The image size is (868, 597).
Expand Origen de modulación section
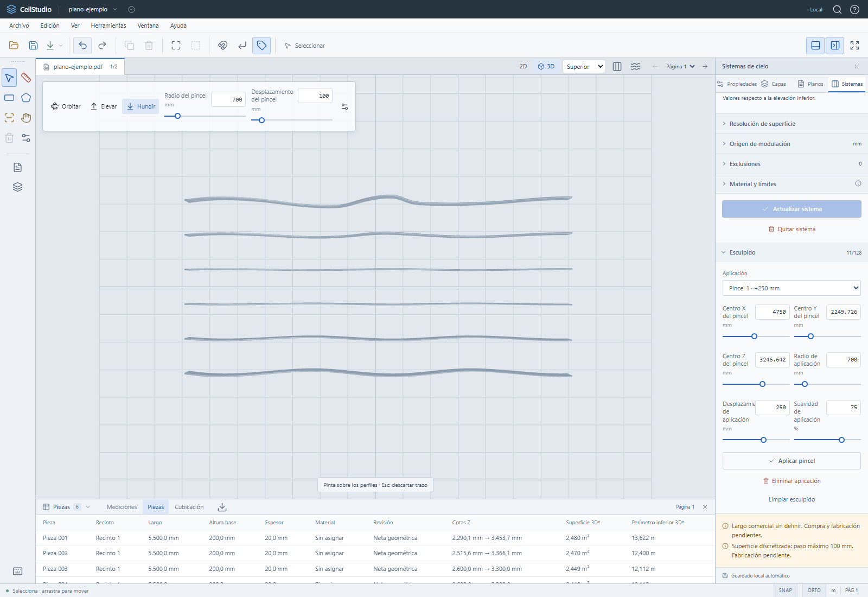(792, 144)
